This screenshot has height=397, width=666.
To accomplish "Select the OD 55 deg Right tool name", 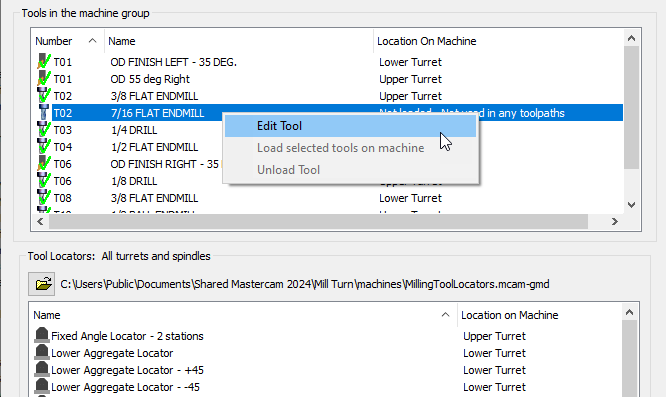I will click(150, 79).
